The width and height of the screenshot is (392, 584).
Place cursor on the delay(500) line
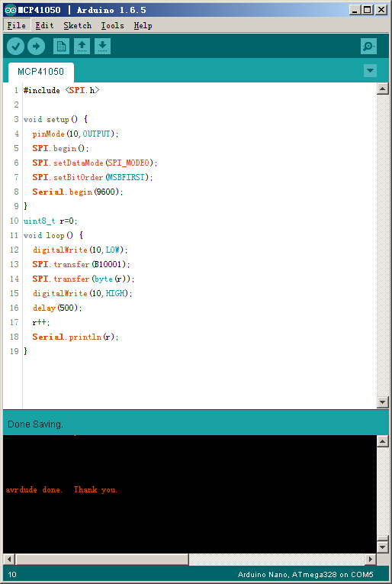coord(57,308)
